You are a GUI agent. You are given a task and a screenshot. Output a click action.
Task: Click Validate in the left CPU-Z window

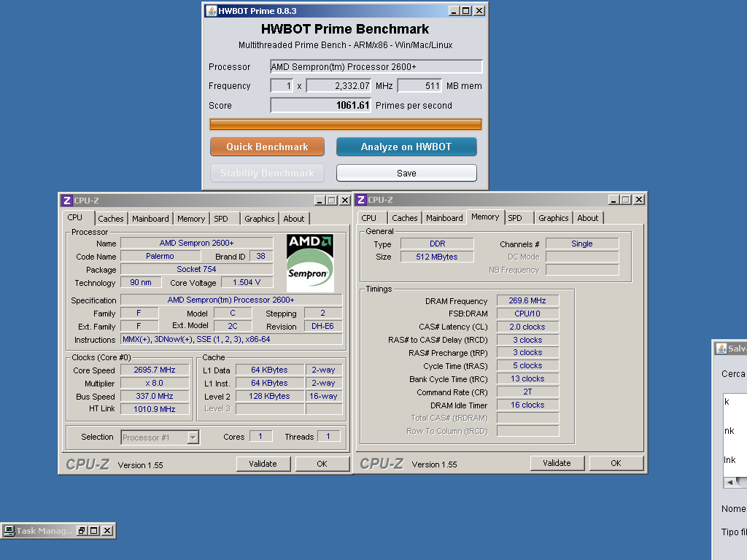[263, 464]
